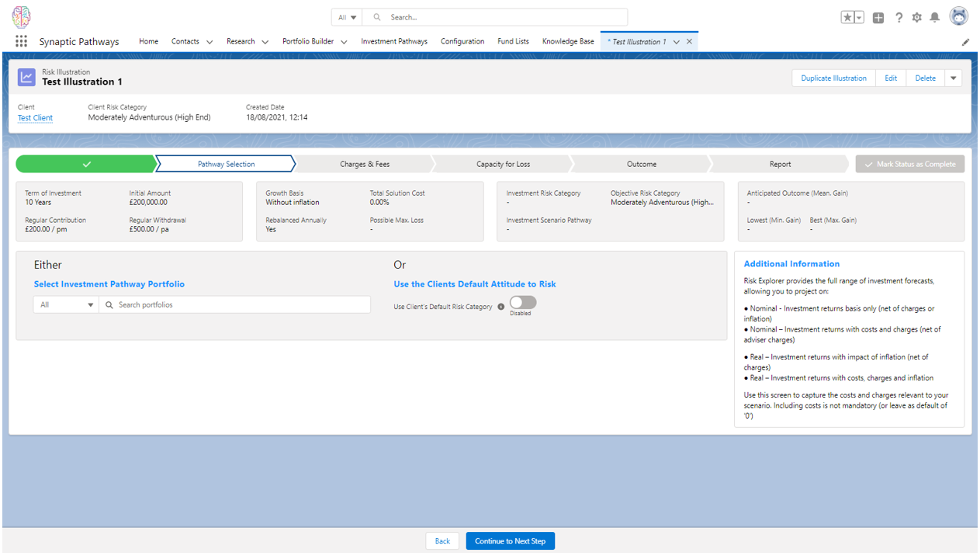Click the magnifier icon in portfolio search
The height and width of the screenshot is (556, 980).
(109, 305)
